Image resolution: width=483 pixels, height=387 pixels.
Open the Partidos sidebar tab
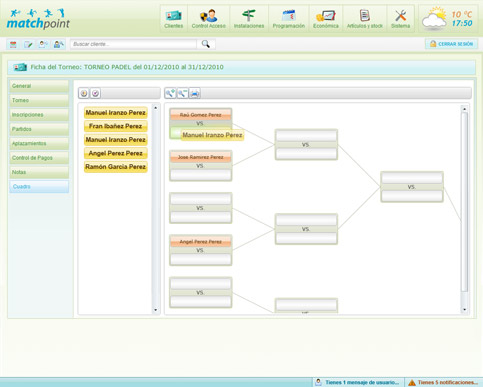(x=39, y=129)
